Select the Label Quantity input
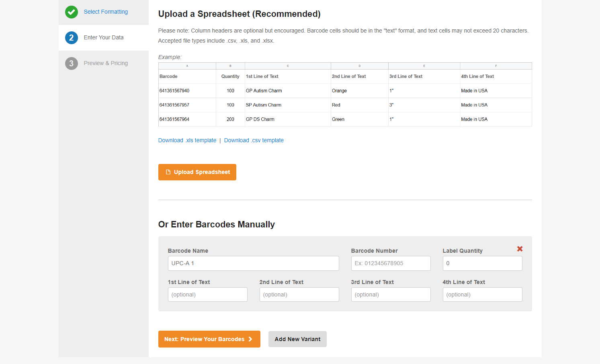Screen dimensions: 600x364 [x=482, y=264]
